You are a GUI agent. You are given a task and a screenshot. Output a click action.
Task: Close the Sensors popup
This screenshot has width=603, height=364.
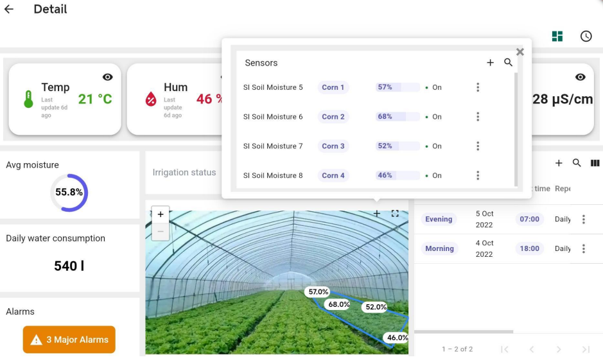pyautogui.click(x=520, y=52)
